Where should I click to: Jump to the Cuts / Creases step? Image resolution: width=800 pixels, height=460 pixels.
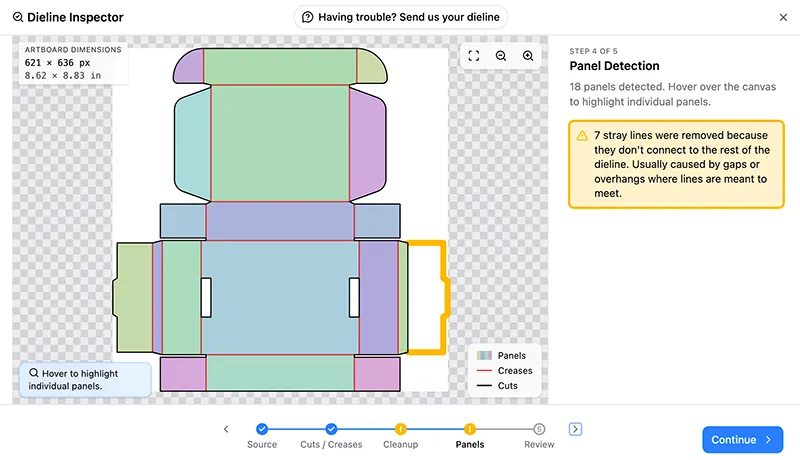tap(331, 429)
